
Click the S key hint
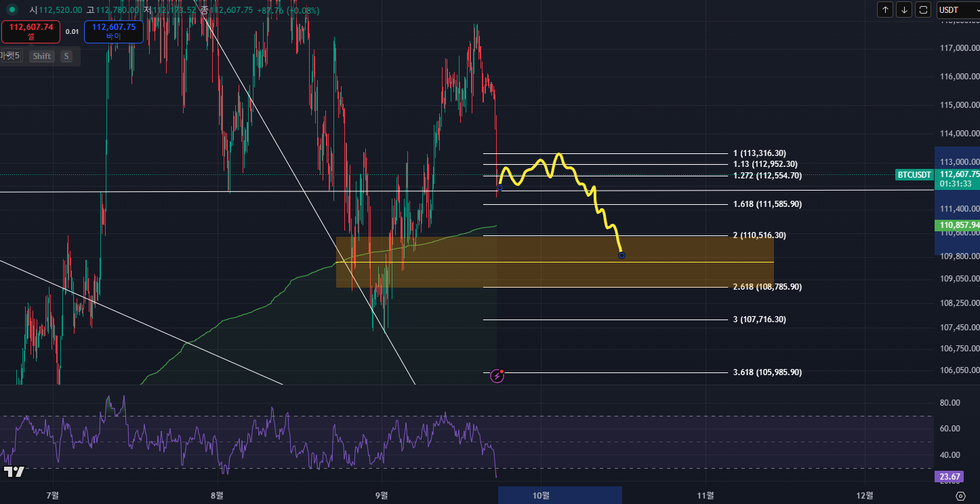click(x=66, y=56)
